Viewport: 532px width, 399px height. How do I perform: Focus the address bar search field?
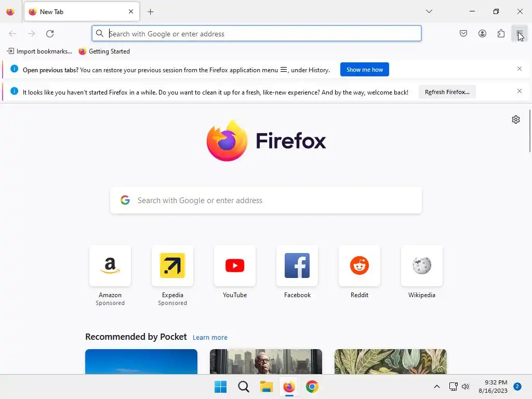point(257,34)
